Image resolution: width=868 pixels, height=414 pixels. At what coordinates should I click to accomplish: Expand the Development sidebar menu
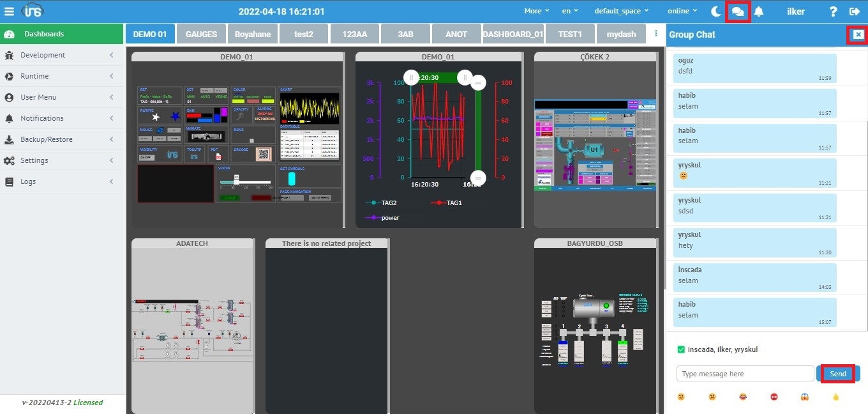61,55
